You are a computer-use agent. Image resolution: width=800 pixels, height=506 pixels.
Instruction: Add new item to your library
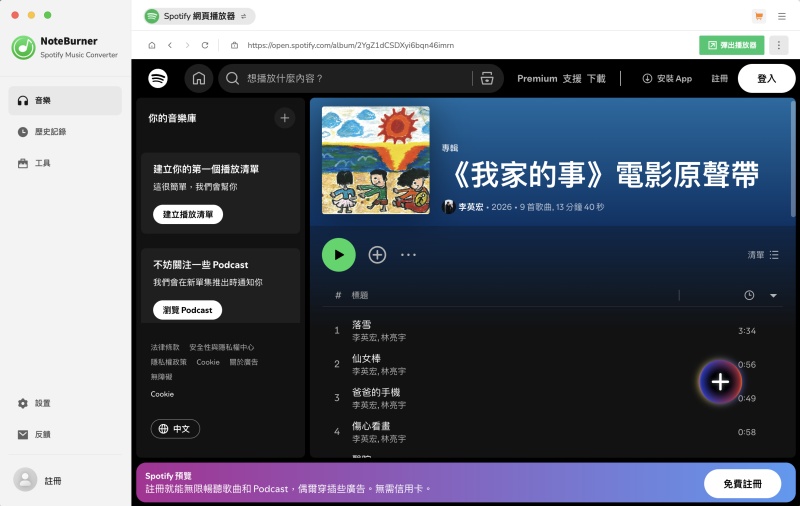(285, 118)
